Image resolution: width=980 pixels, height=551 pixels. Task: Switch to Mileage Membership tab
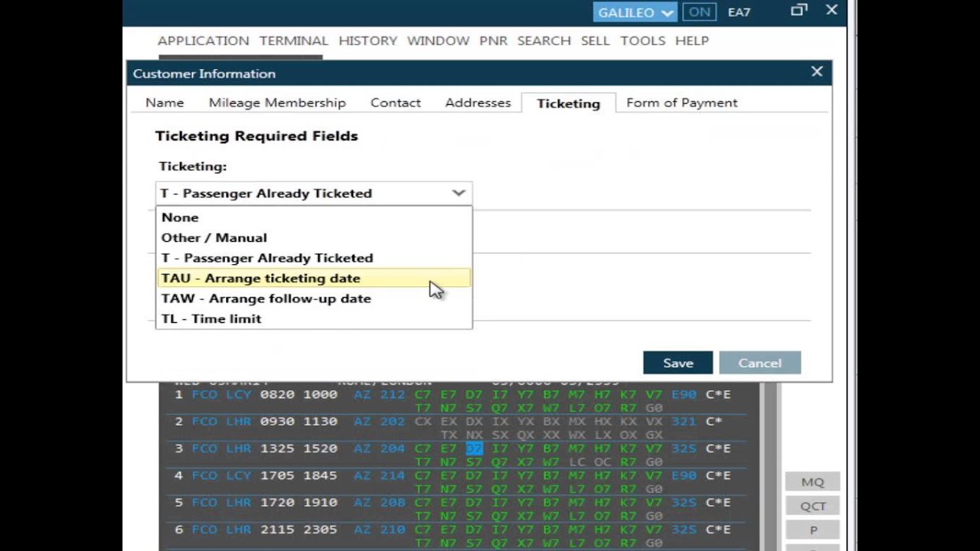pyautogui.click(x=277, y=103)
